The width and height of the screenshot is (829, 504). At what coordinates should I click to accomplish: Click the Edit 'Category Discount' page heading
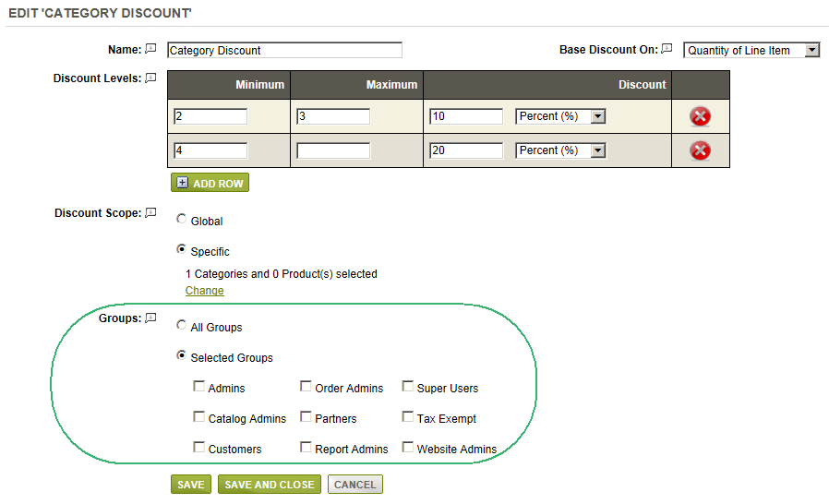(100, 13)
